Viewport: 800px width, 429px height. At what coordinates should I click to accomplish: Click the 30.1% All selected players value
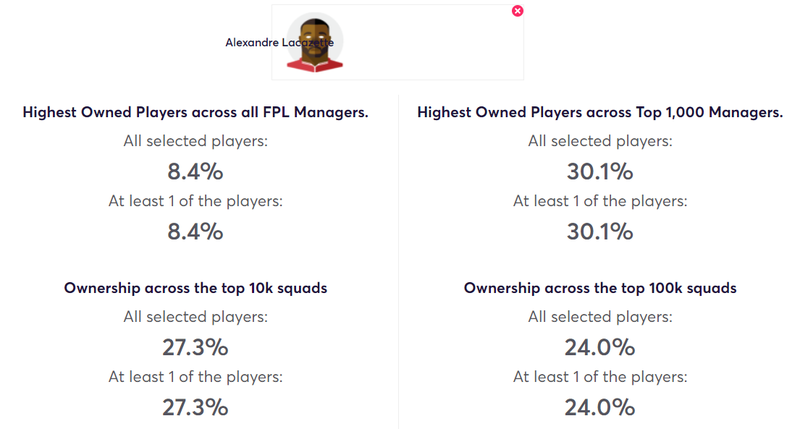click(x=600, y=171)
